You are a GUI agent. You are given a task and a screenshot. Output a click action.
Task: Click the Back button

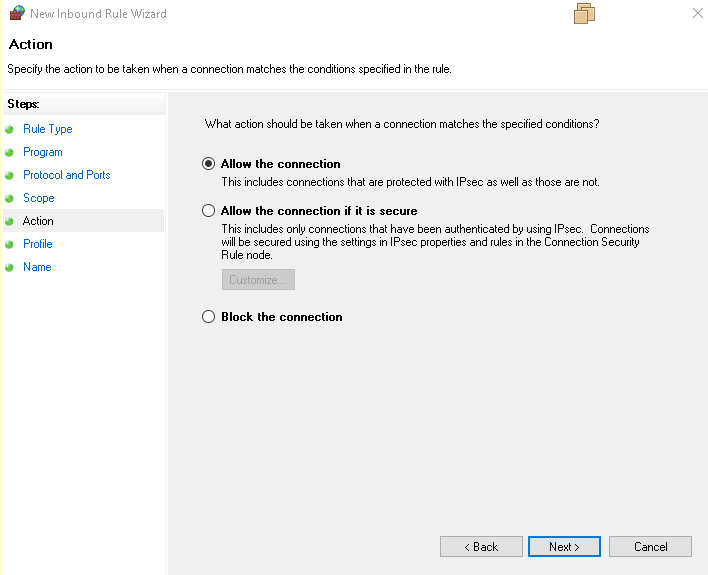tap(481, 547)
